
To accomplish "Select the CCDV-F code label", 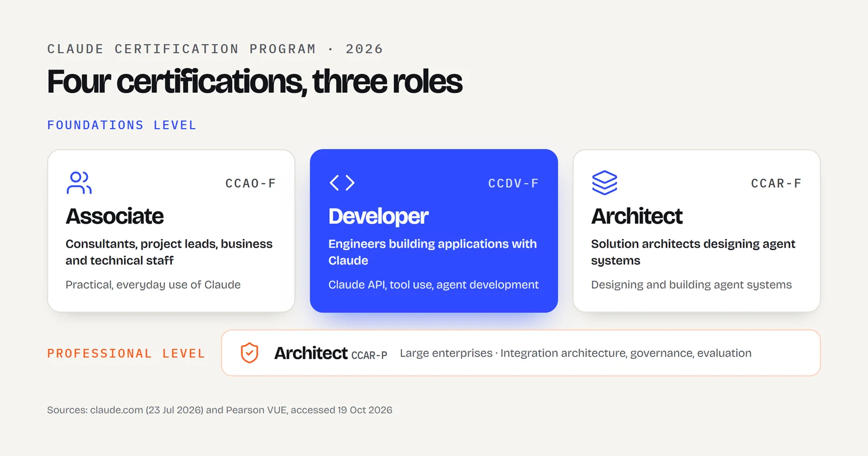I will pyautogui.click(x=513, y=183).
